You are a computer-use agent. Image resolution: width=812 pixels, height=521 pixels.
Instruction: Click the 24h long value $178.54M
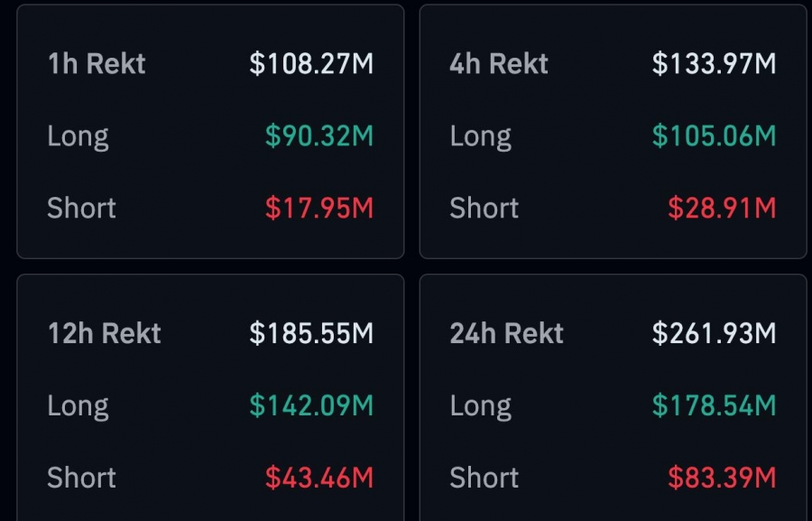point(714,405)
